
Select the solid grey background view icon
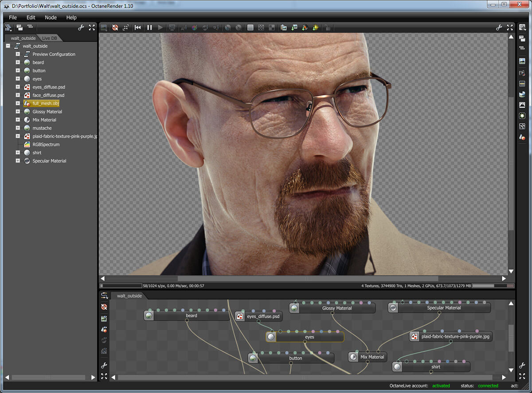[250, 28]
